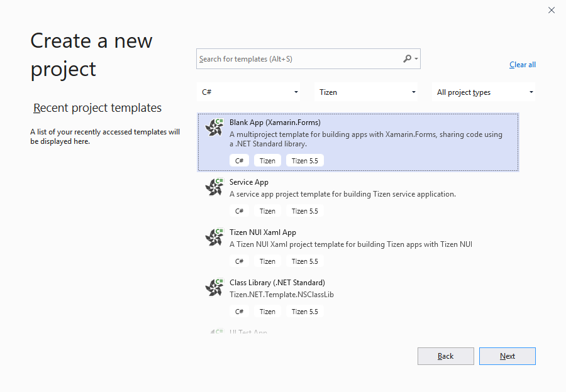Viewport: 566px width, 392px height.
Task: Choose the Class Library (.NET Standard) template
Action: point(277,283)
